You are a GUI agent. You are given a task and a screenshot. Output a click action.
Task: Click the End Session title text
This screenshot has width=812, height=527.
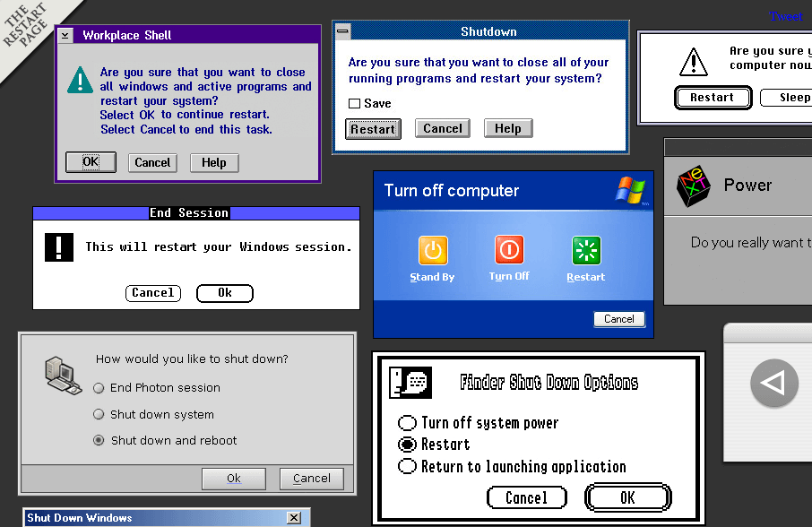coord(189,212)
